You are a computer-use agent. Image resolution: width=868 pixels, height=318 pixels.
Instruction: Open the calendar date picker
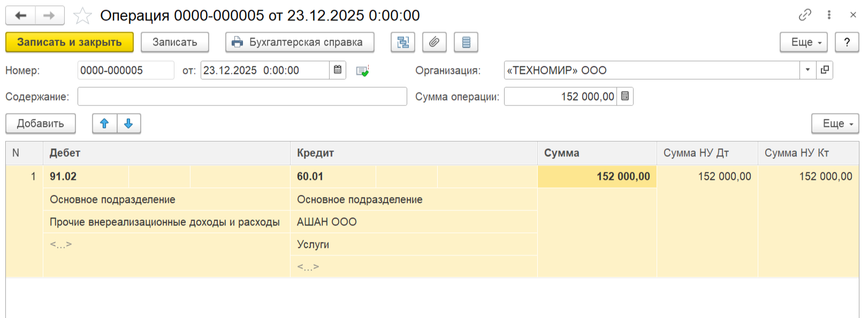point(338,70)
